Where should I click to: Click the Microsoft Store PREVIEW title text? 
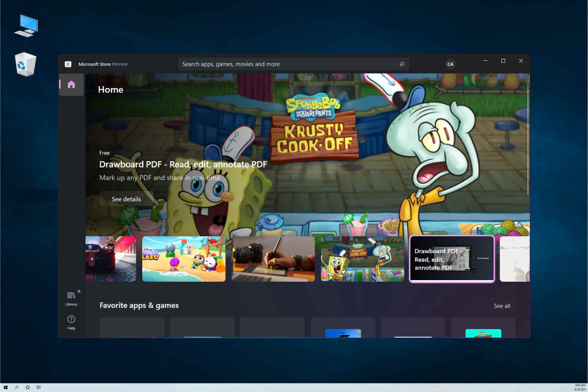[x=103, y=64]
